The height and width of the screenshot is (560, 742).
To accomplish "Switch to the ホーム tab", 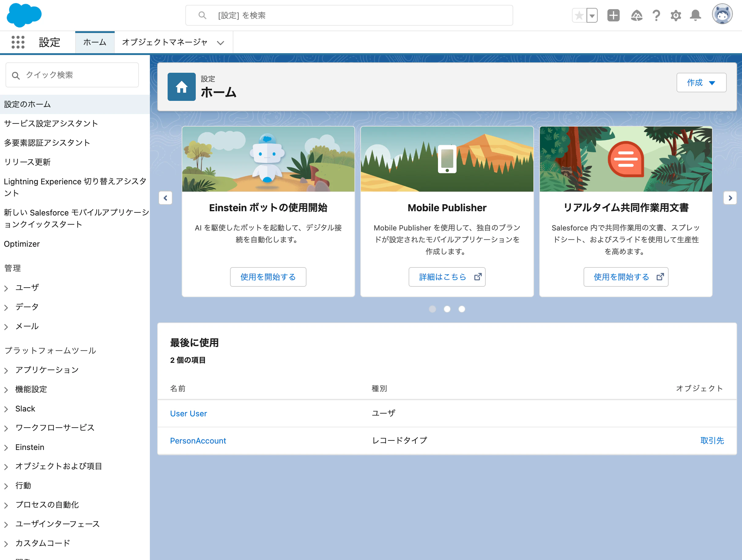I will tap(95, 42).
